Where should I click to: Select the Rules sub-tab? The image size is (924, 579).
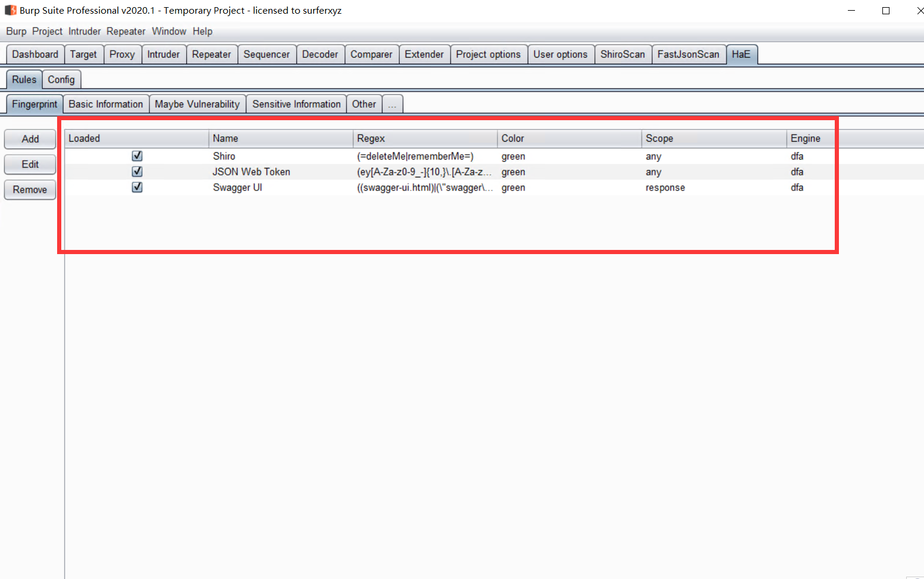coord(24,80)
